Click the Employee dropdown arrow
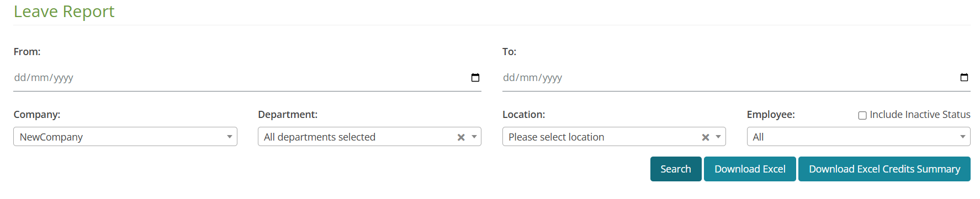This screenshot has height=199, width=980. click(963, 137)
